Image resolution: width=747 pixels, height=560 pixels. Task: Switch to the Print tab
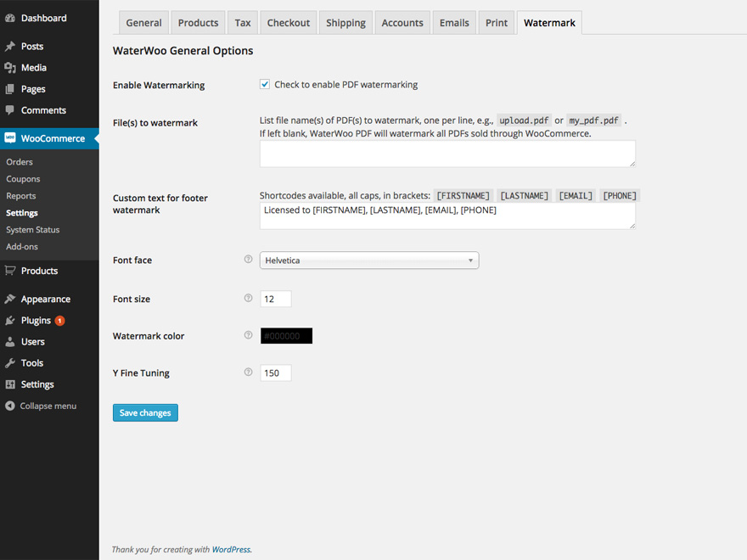(497, 23)
